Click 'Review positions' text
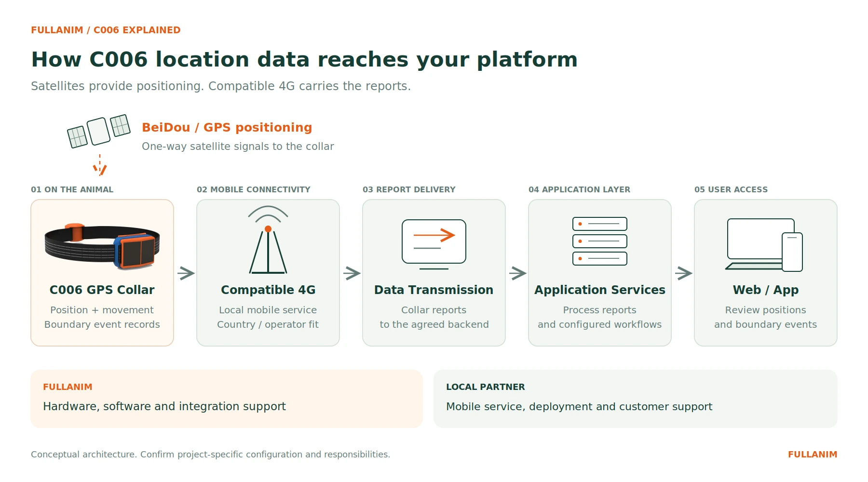 (x=766, y=310)
